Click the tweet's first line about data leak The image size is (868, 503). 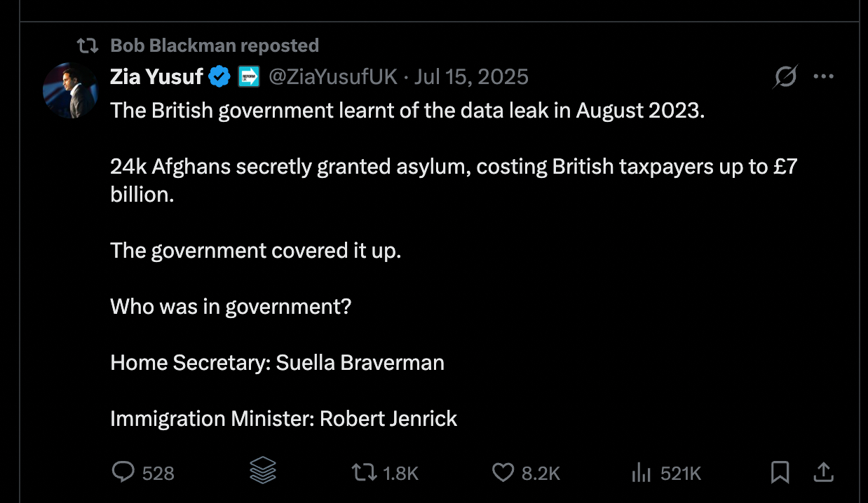(x=407, y=111)
